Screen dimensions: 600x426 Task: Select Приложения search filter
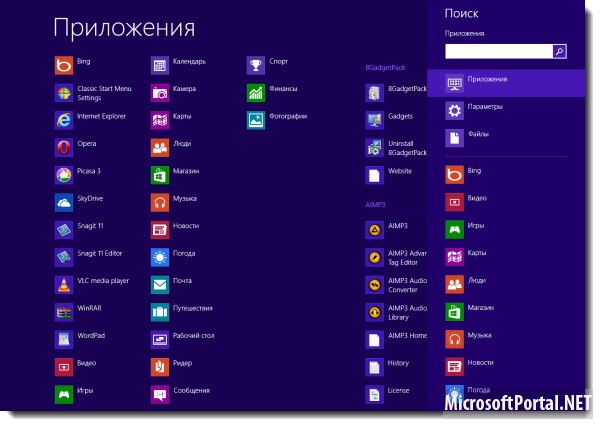506,83
